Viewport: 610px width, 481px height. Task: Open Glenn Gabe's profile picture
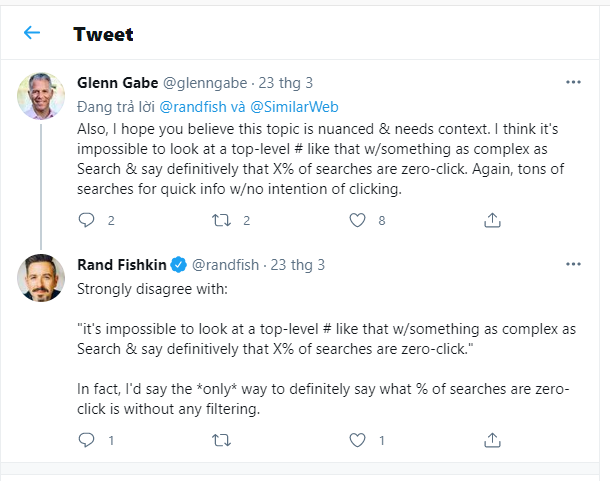pos(41,96)
